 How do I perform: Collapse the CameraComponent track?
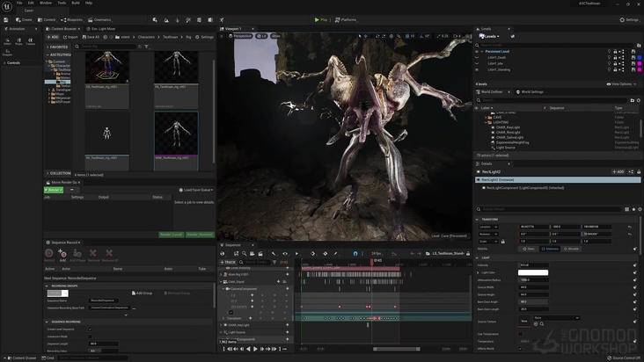[223, 289]
